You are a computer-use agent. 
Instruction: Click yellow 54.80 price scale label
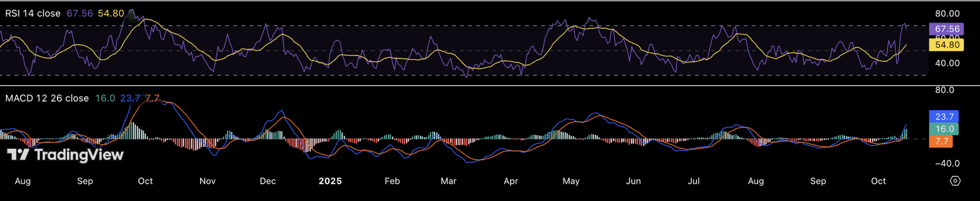click(946, 45)
